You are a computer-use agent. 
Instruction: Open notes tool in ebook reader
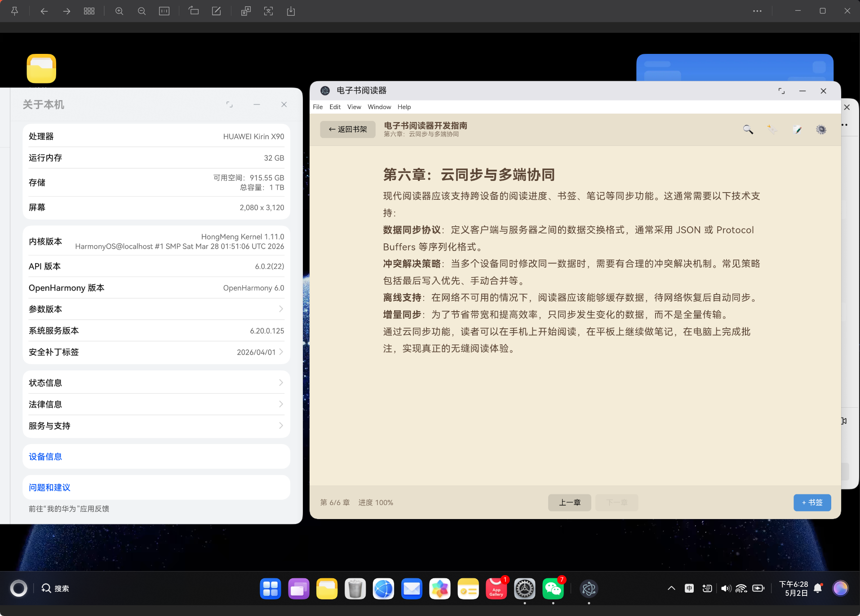[x=797, y=129]
